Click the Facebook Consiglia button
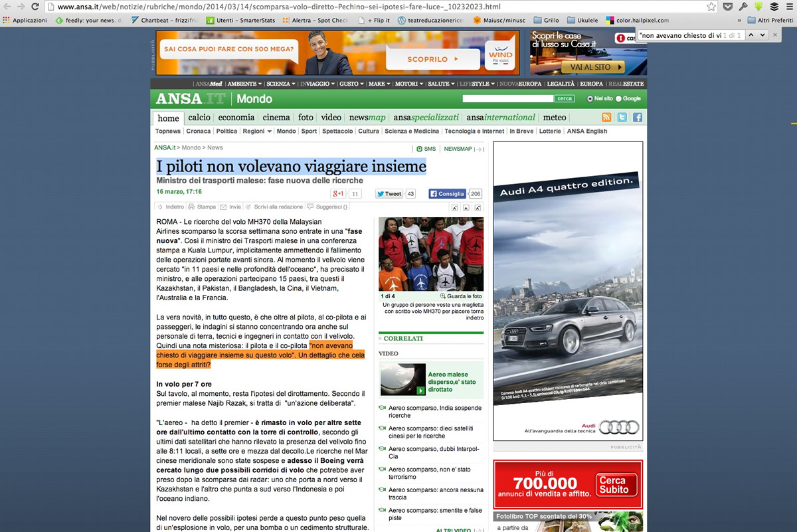797x532 pixels. tap(447, 194)
